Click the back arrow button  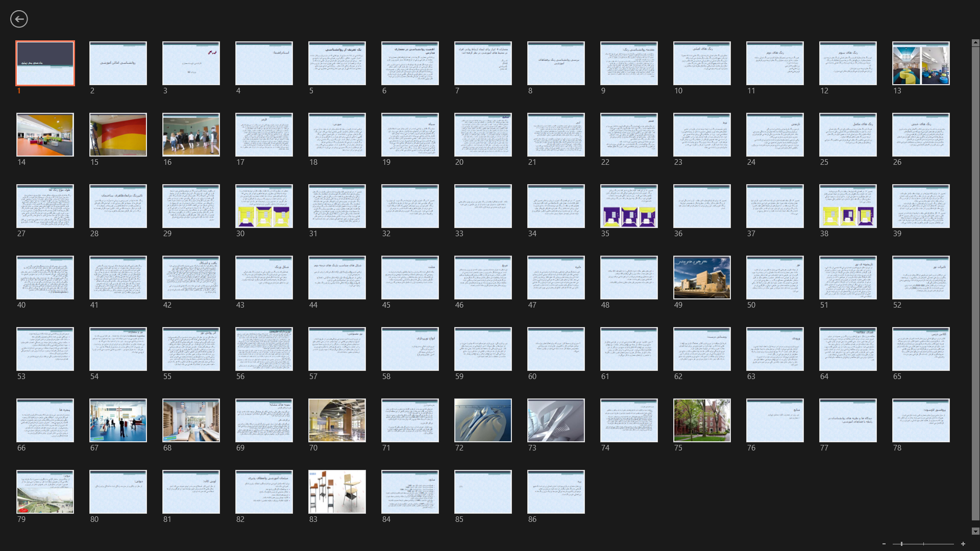pos(19,19)
